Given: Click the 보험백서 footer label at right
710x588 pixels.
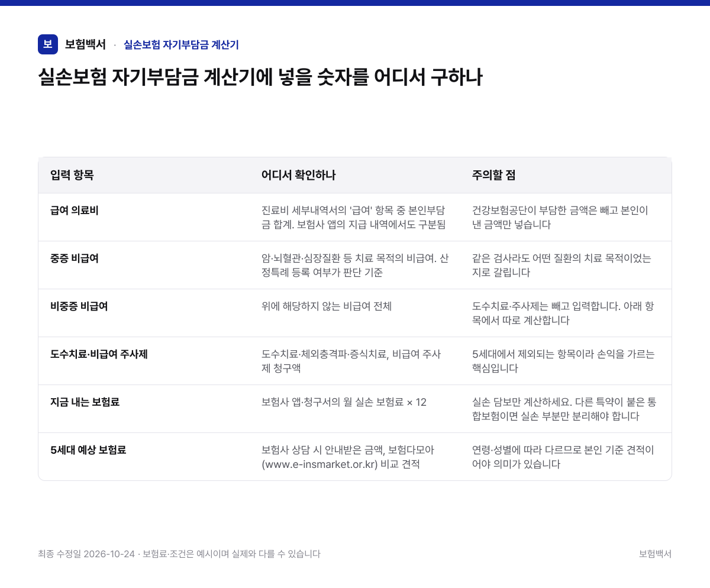Looking at the screenshot, I should pos(655,554).
